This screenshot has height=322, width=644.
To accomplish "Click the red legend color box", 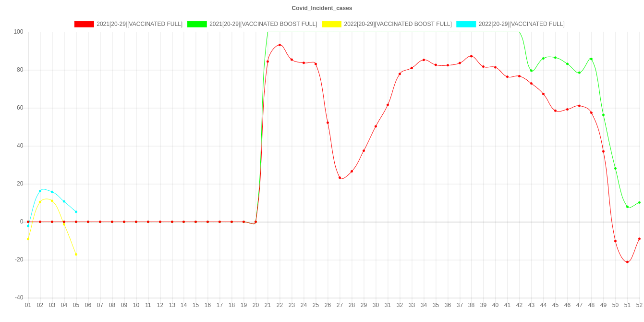I will coord(84,24).
